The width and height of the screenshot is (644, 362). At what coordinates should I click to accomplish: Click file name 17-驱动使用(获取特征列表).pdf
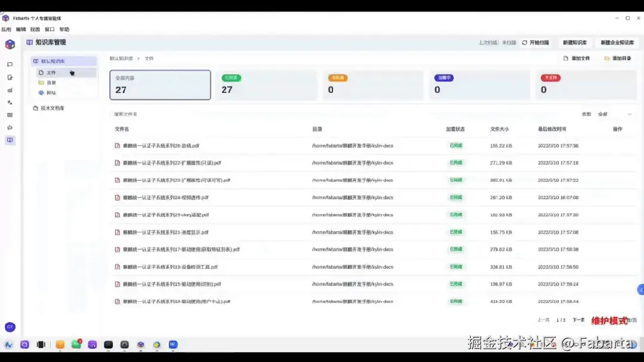tap(181, 249)
